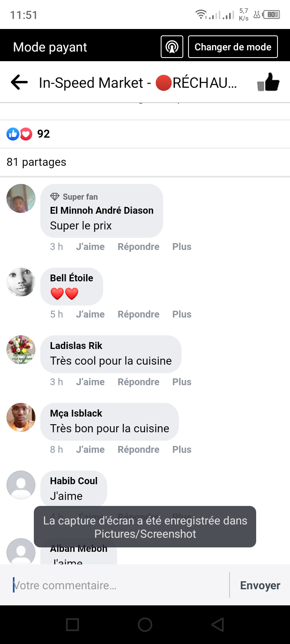Like El Minnoh André Diason's comment

click(90, 247)
